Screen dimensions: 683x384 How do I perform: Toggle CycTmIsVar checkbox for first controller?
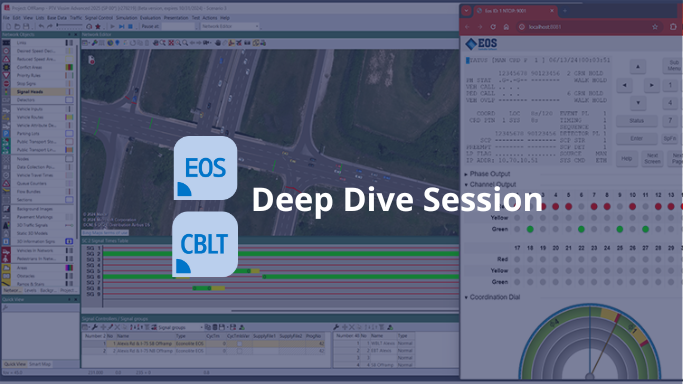pos(239,344)
